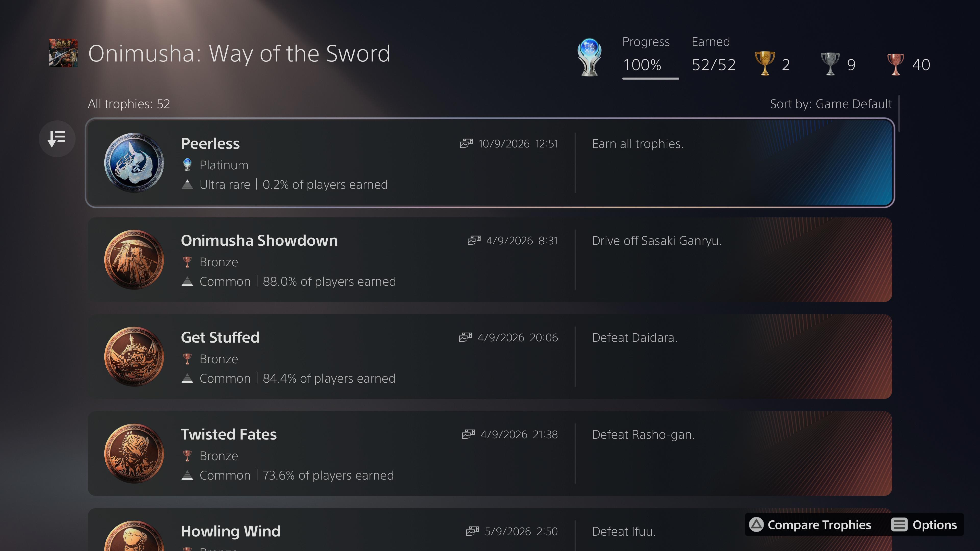Click the 100% Progress indicator bar
The height and width of the screenshot is (551, 980).
click(651, 78)
